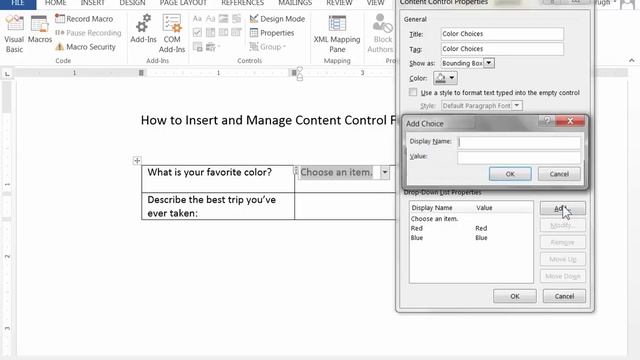Insert Combo Box content control
This screenshot has height=360, width=640.
coord(210,33)
